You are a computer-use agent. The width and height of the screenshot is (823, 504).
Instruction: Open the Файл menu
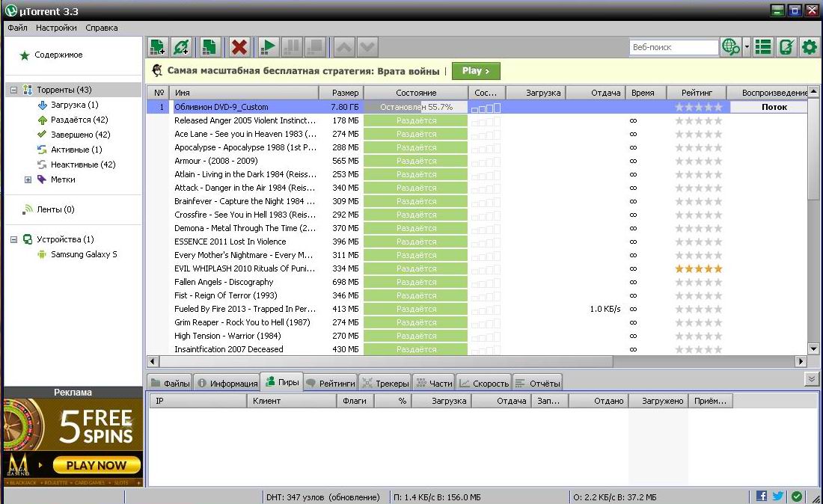17,28
